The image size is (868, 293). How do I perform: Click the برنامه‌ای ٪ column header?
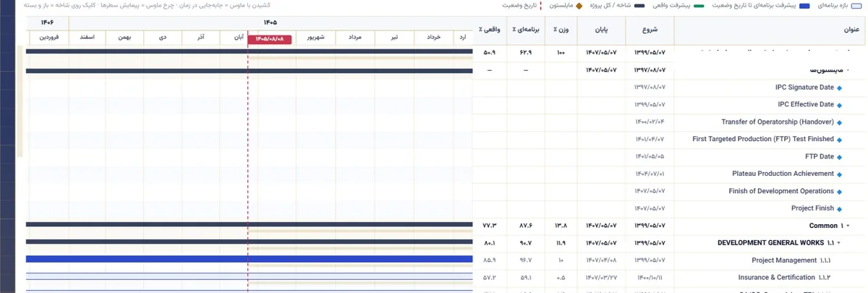pos(525,31)
